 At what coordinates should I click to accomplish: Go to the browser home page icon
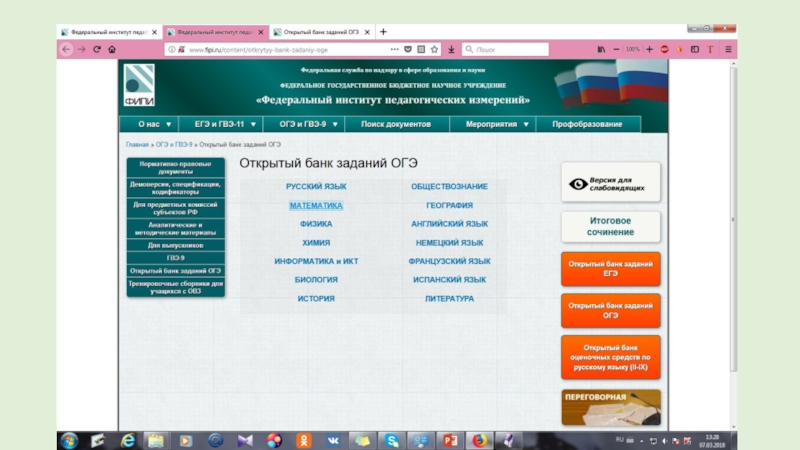pyautogui.click(x=112, y=49)
